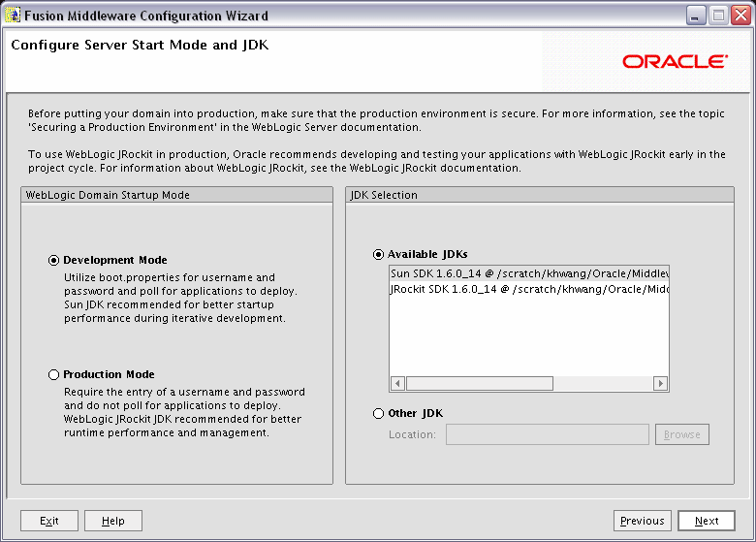This screenshot has width=756, height=542.
Task: Close the Configuration Wizard window
Action: click(741, 16)
